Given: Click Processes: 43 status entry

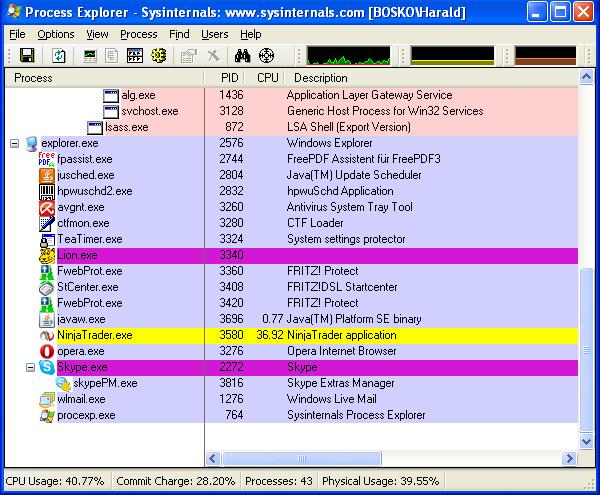Looking at the screenshot, I should [279, 481].
